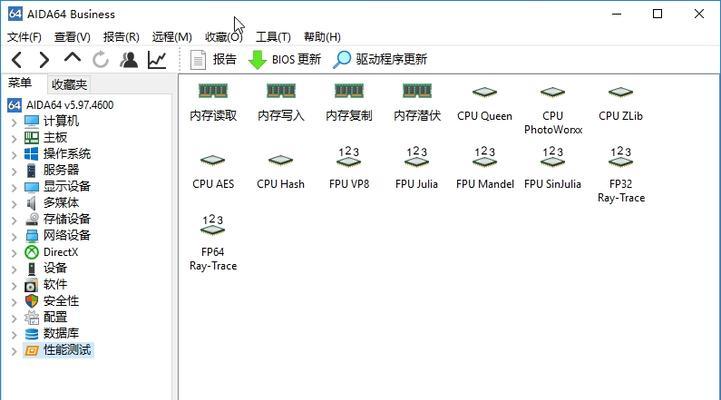Select the 内存潜伏 memory latency benchmark
Screen dimensions: 721x400
tap(417, 103)
